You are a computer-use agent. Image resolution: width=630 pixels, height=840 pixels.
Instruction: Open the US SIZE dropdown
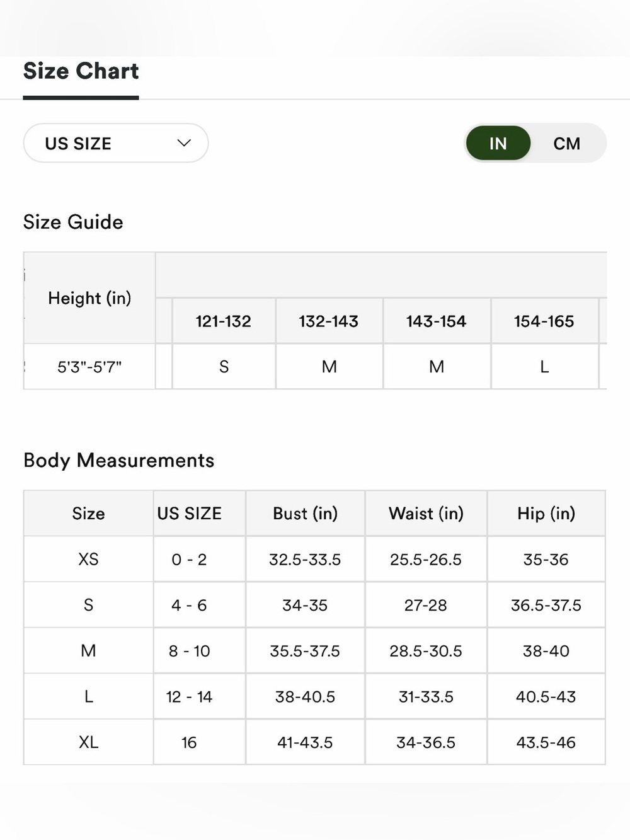pos(116,143)
